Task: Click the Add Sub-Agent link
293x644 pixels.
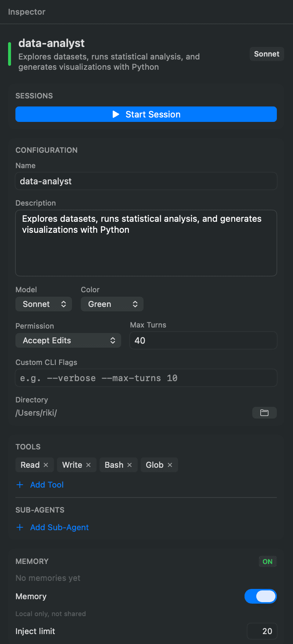Action: point(59,527)
